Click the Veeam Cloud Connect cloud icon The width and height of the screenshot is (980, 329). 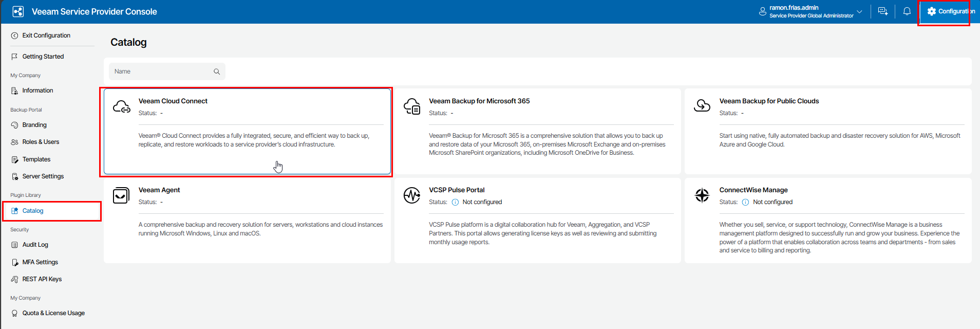[122, 106]
